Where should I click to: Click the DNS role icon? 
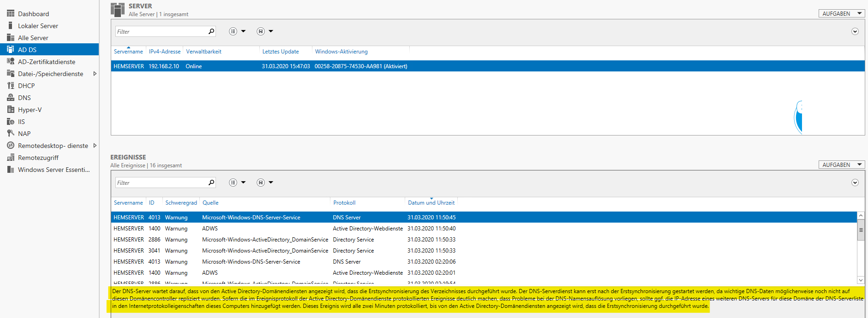(x=11, y=98)
